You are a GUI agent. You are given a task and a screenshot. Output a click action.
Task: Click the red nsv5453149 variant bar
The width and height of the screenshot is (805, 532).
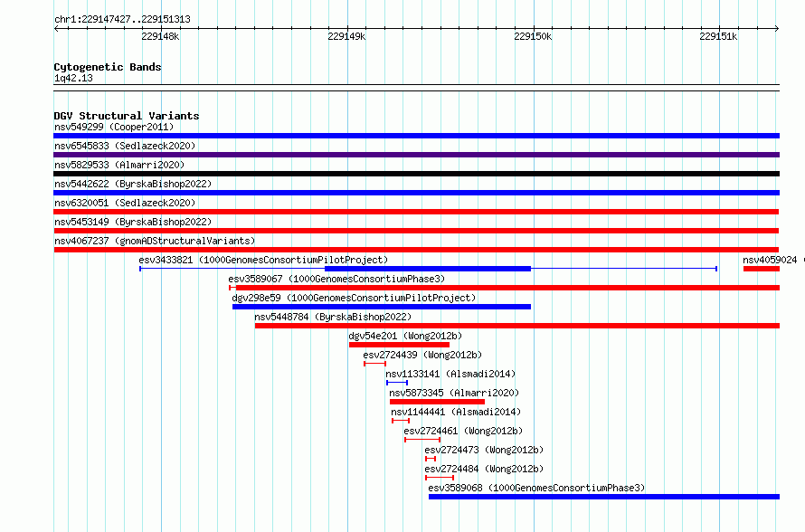click(416, 231)
